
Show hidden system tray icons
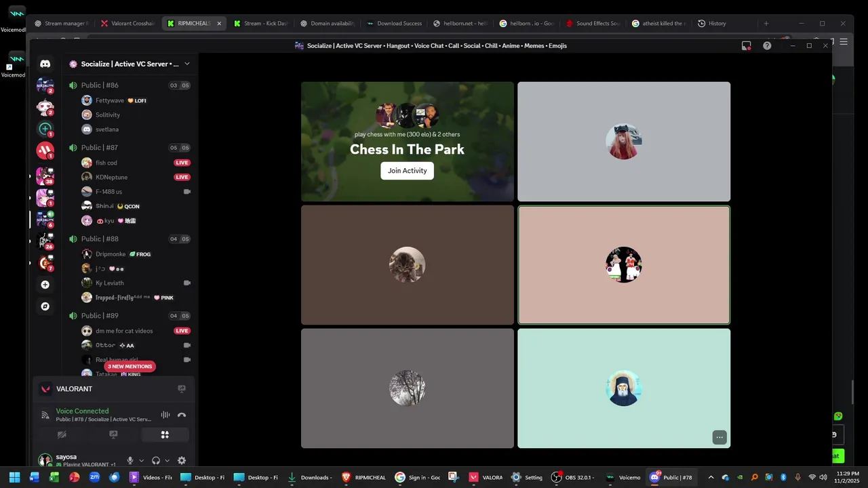pyautogui.click(x=711, y=477)
